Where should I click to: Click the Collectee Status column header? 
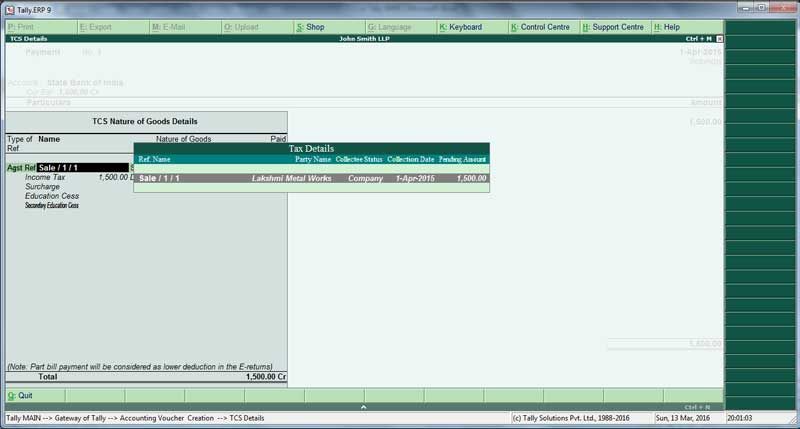pyautogui.click(x=359, y=159)
